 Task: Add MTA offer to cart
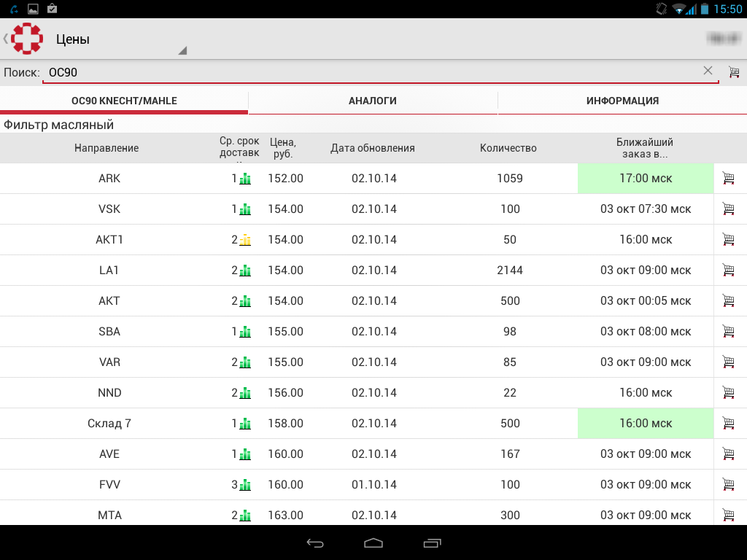[x=728, y=515]
